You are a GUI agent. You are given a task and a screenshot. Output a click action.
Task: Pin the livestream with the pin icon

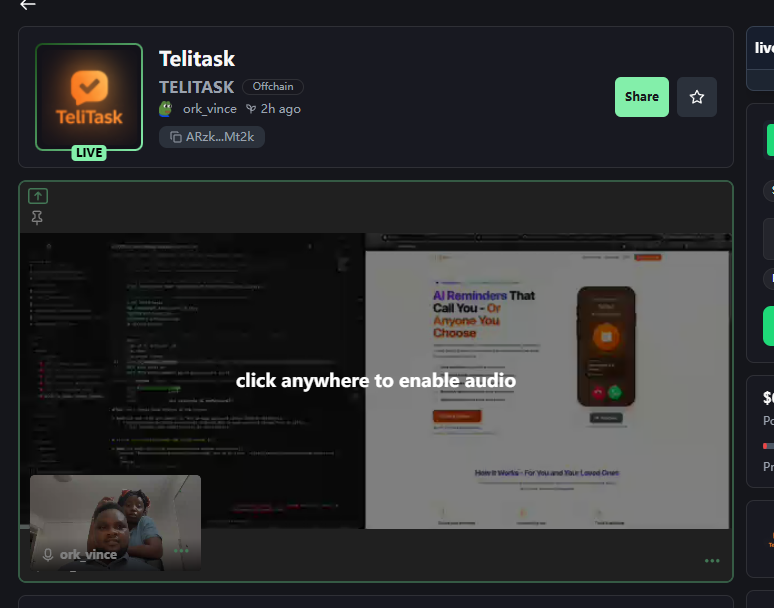pos(37,218)
